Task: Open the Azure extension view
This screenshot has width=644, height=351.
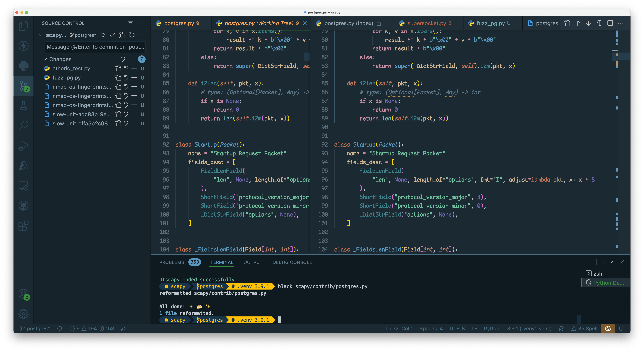Action: 23,166
